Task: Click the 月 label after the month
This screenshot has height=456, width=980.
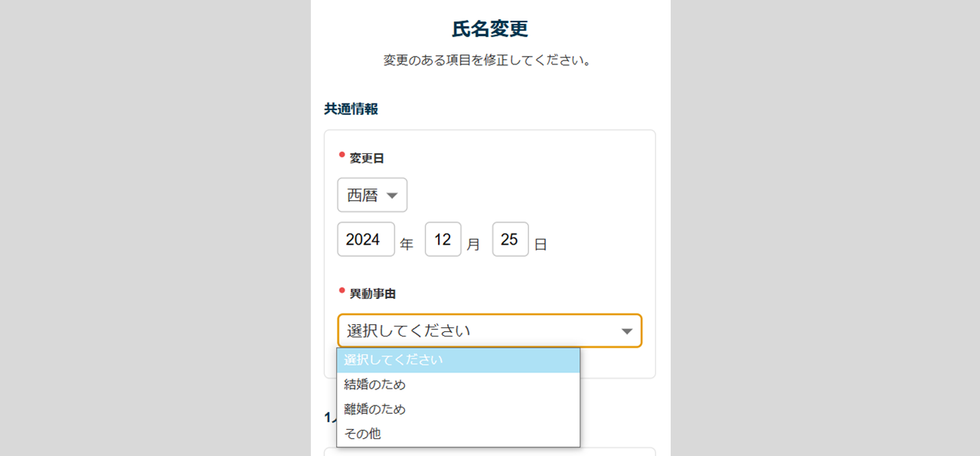Action: [473, 245]
